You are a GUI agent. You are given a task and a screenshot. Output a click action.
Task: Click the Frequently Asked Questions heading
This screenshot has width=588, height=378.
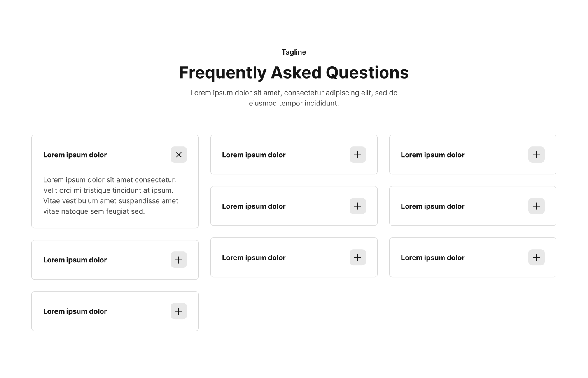click(x=294, y=73)
